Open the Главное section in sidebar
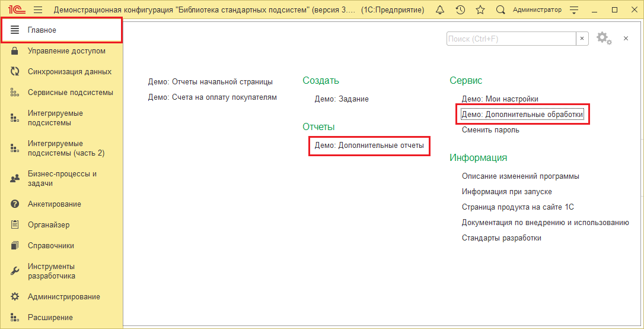644x329 pixels. click(62, 30)
